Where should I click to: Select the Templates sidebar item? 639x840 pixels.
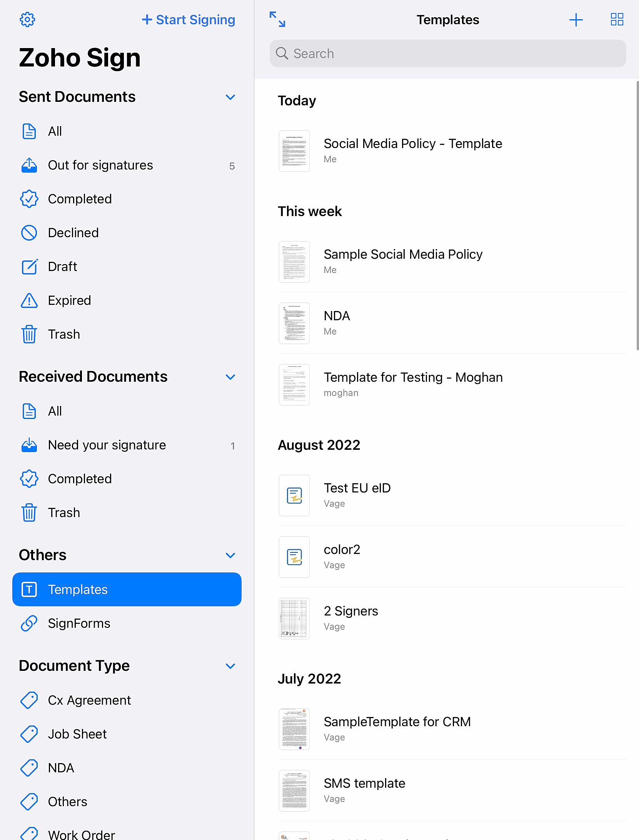pyautogui.click(x=127, y=589)
